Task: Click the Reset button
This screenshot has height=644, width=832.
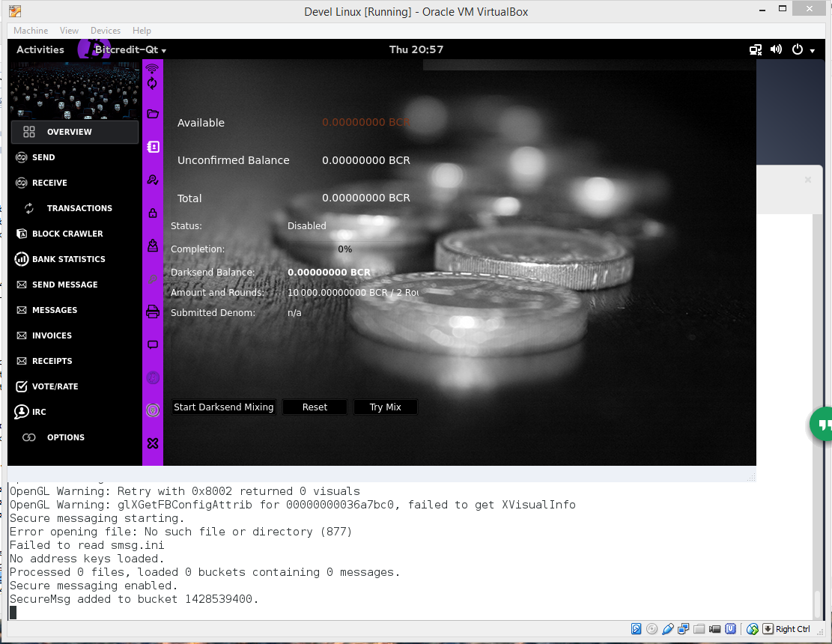Action: click(315, 407)
